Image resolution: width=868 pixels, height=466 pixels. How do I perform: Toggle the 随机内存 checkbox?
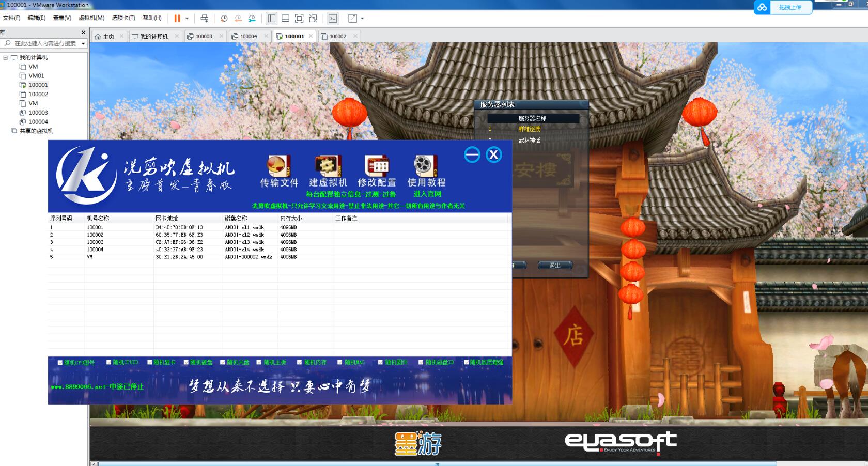(300, 363)
